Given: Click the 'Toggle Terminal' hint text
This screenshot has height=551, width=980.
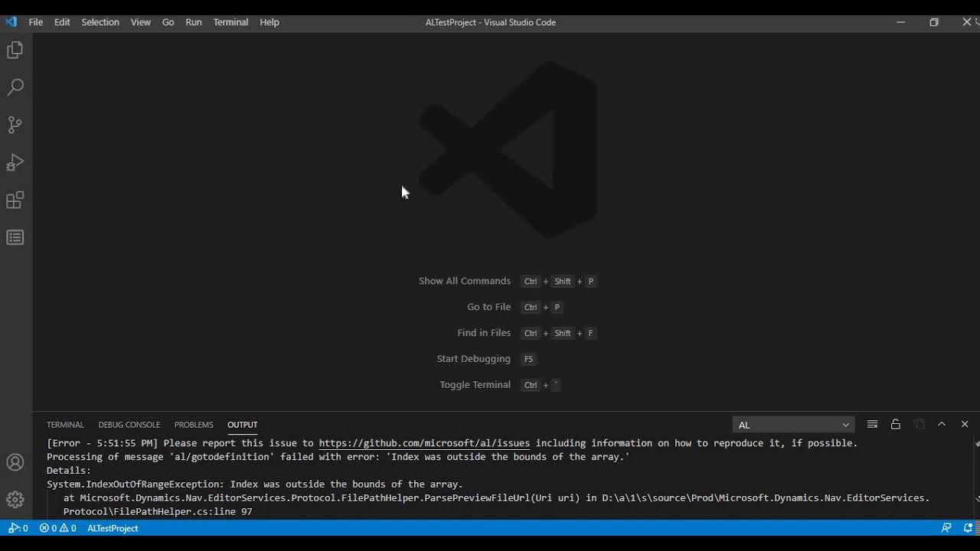Looking at the screenshot, I should (475, 385).
